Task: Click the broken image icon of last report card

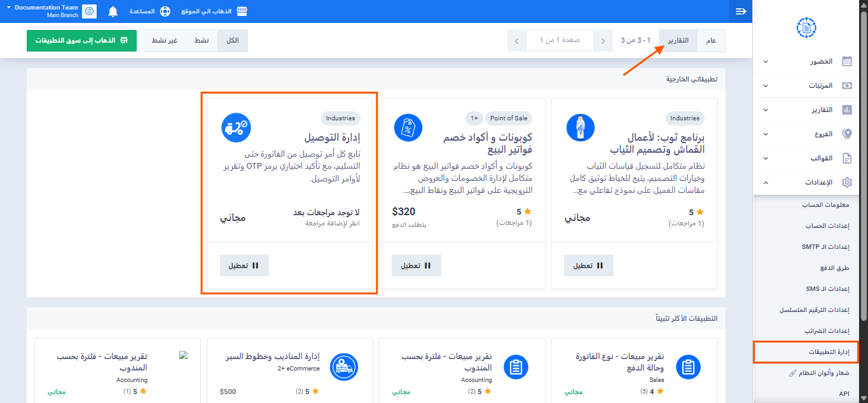Action: click(x=184, y=355)
